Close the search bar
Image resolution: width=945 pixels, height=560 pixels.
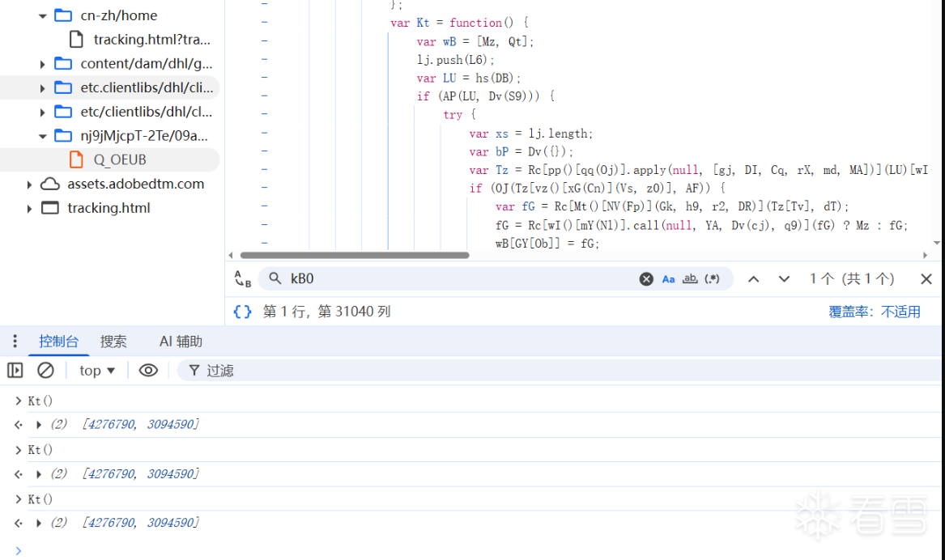click(x=926, y=279)
